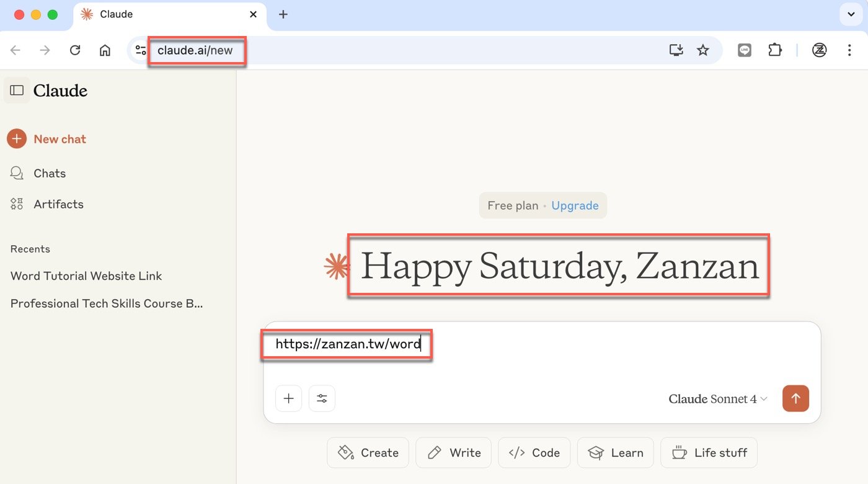Open the search and tools settings sliders icon

point(322,399)
